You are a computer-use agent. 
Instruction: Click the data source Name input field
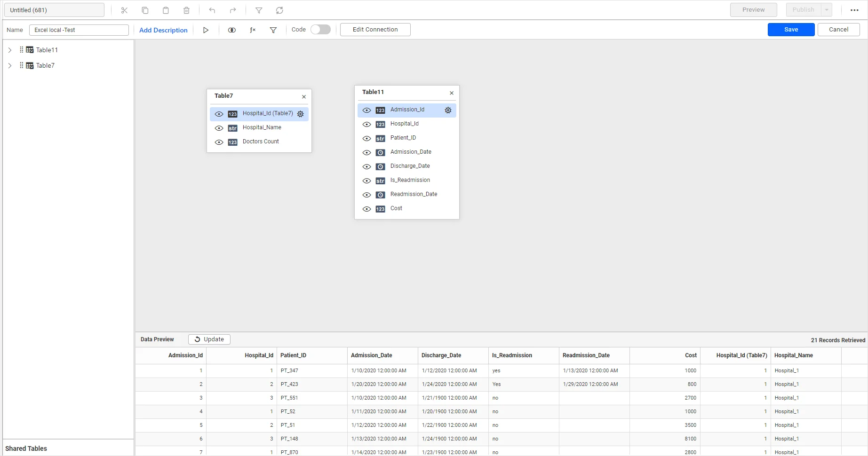[79, 30]
